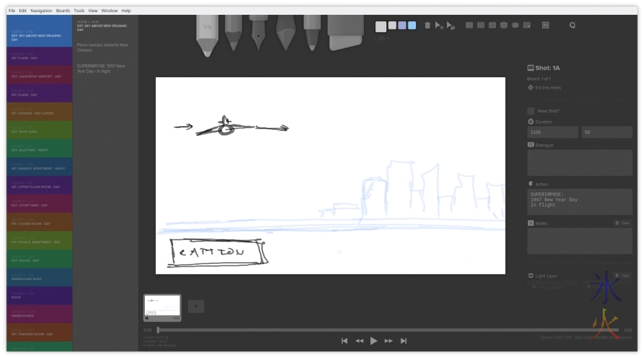The width and height of the screenshot is (644, 358).
Task: Open board in Photoshop editor icon
Action: (545, 25)
